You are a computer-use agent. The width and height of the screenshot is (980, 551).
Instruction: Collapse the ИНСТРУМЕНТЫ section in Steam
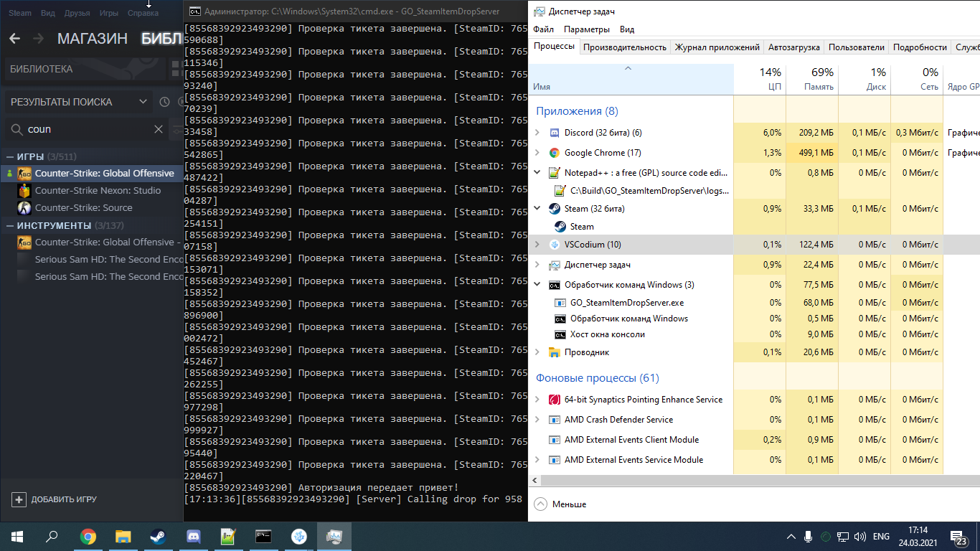(10, 225)
